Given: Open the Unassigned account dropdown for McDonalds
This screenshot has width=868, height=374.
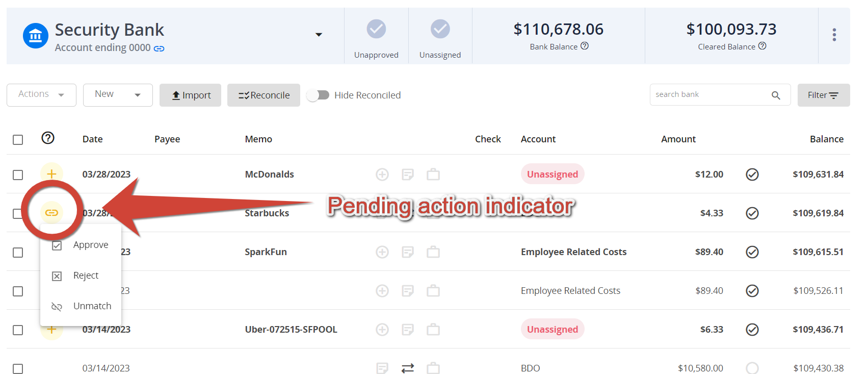Looking at the screenshot, I should [553, 174].
